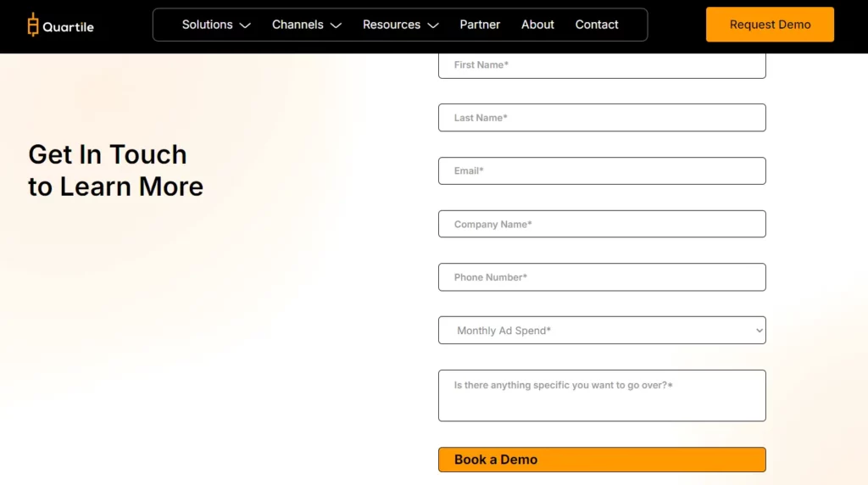Click the Quartile logo icon
Screen dimensions: 868x485
coord(33,25)
